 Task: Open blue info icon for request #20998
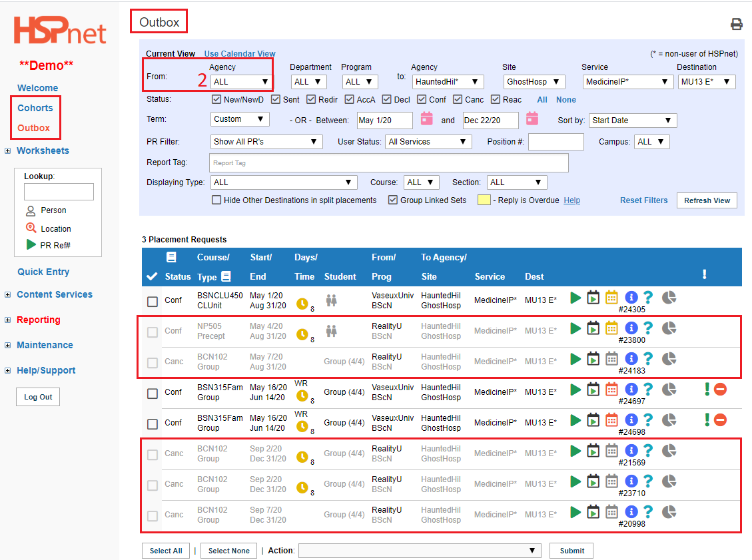click(631, 513)
